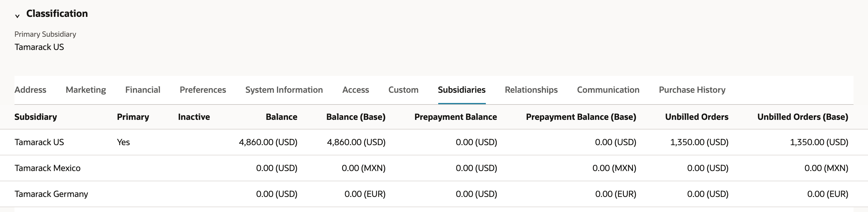The width and height of the screenshot is (868, 212).
Task: Click the Inactive column header
Action: (194, 117)
